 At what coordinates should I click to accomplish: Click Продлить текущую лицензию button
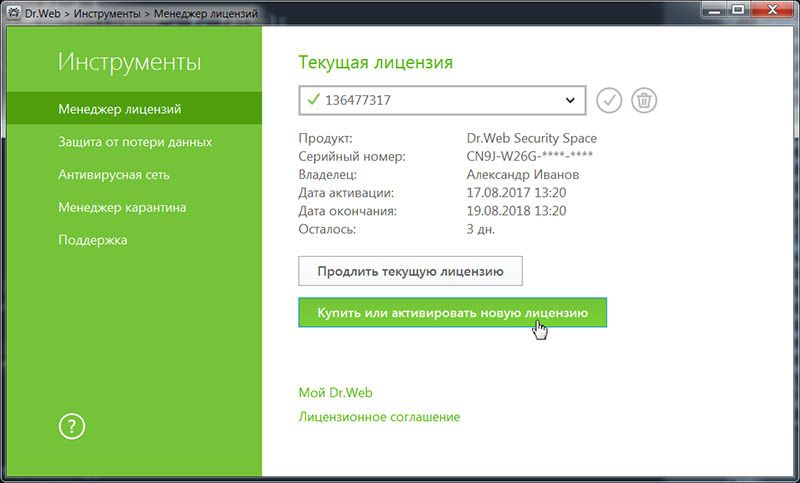[x=410, y=271]
